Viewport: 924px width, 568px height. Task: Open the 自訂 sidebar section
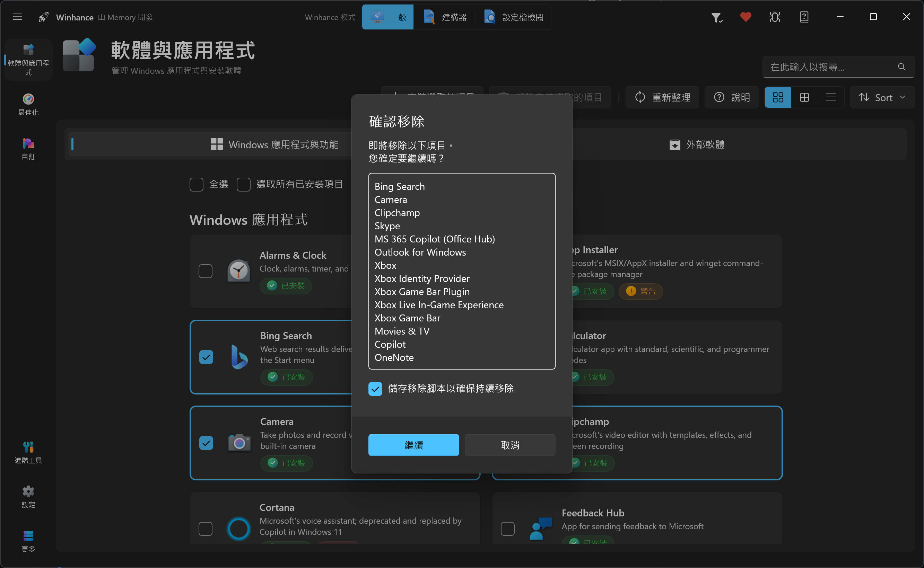click(x=28, y=149)
